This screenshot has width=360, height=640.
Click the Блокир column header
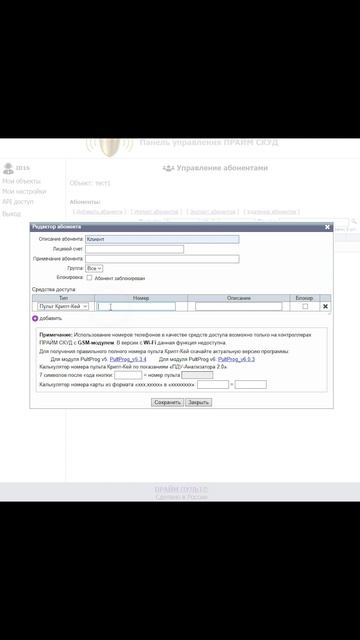click(305, 298)
